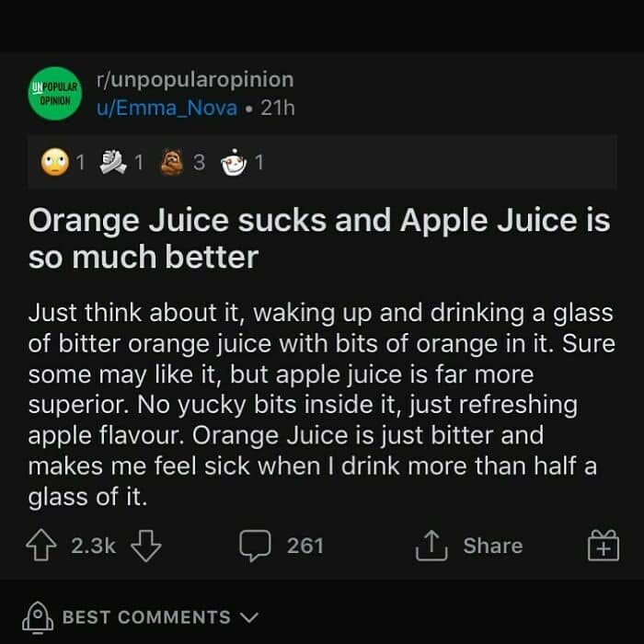The image size is (644, 644).
Task: Expand the Best Comments sort chevron
Action: click(x=249, y=617)
